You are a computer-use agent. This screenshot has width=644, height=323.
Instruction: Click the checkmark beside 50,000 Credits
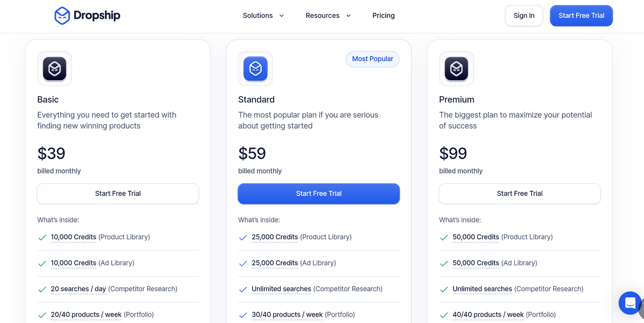click(444, 236)
